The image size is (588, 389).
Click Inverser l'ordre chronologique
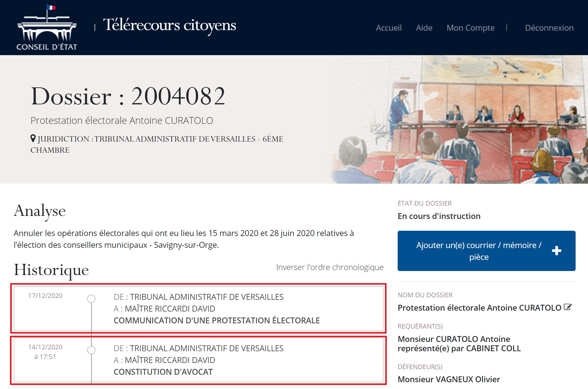click(330, 267)
